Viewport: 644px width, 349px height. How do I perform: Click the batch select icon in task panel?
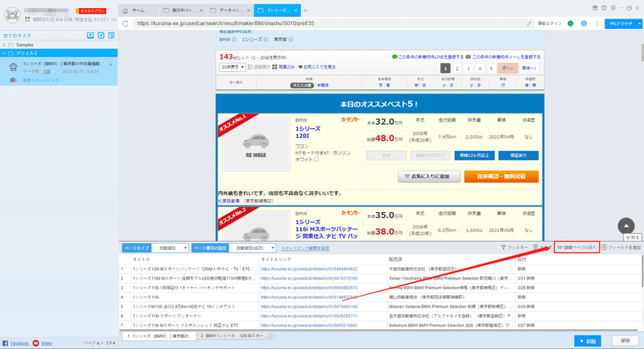(x=111, y=35)
